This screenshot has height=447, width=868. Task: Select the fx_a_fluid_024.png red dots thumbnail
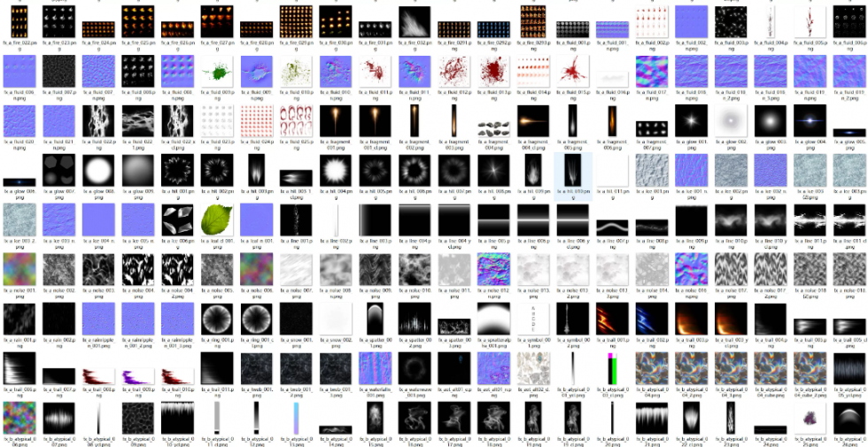[256, 120]
